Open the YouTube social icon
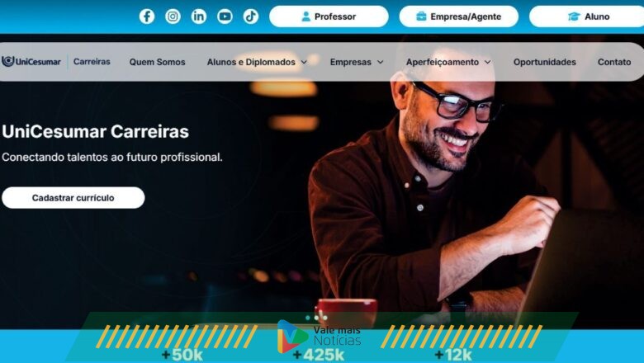 (225, 16)
